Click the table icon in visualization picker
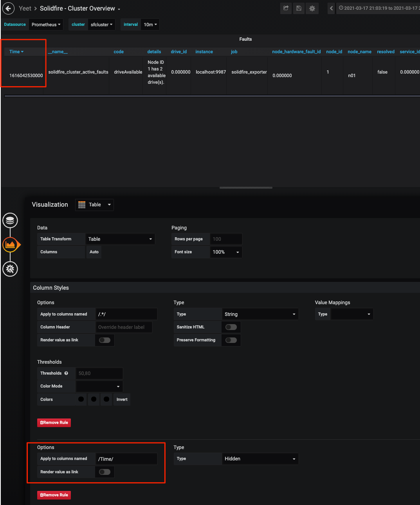 click(x=82, y=205)
